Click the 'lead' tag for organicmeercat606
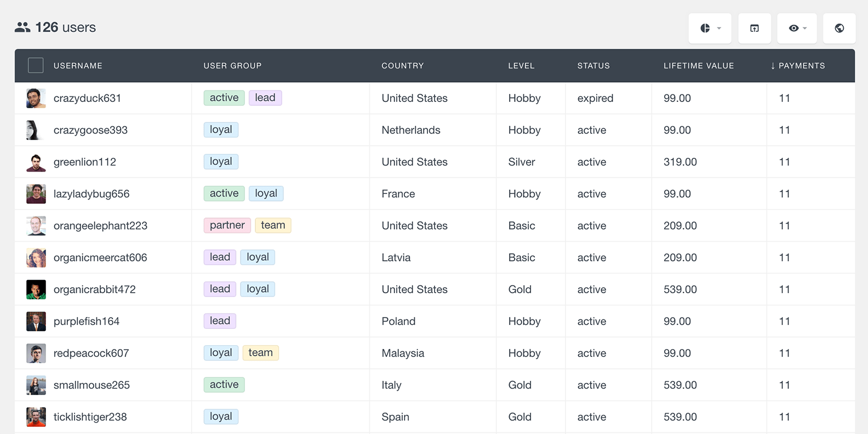 tap(220, 257)
